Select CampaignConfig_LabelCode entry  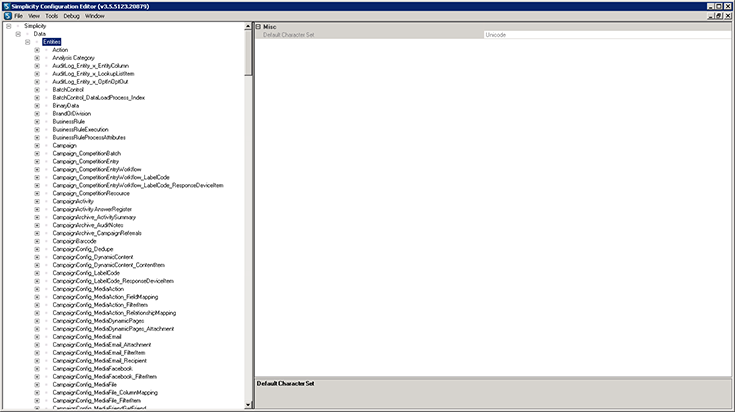(86, 273)
